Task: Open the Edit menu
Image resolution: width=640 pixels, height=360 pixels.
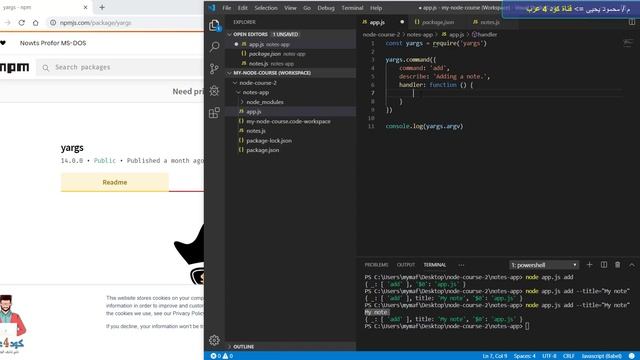Action: tap(242, 8)
